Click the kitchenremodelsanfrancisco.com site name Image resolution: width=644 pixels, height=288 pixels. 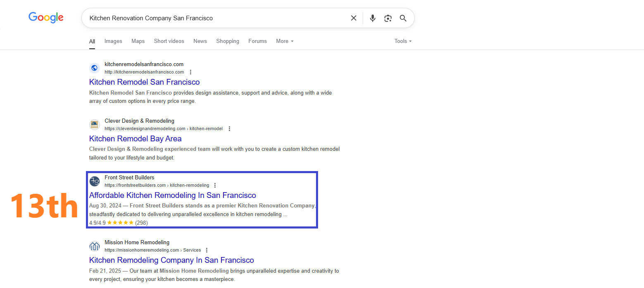pyautogui.click(x=144, y=64)
